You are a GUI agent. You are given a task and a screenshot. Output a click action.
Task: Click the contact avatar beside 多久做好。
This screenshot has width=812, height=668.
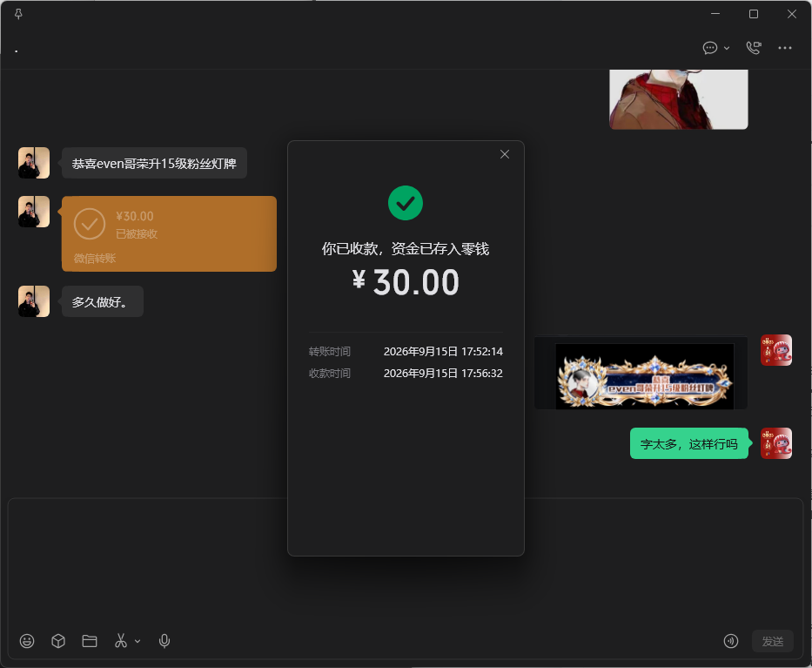34,301
